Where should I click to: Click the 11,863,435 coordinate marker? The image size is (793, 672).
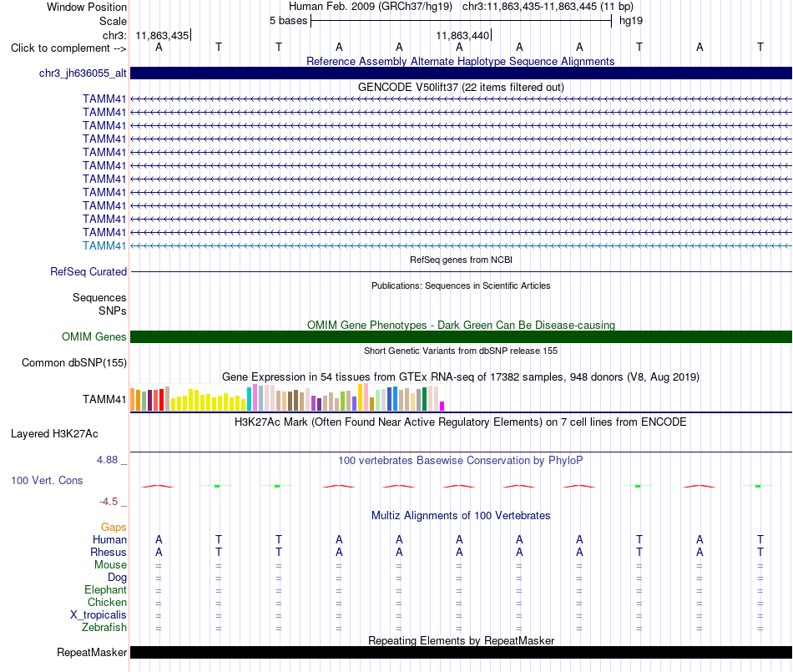[162, 35]
